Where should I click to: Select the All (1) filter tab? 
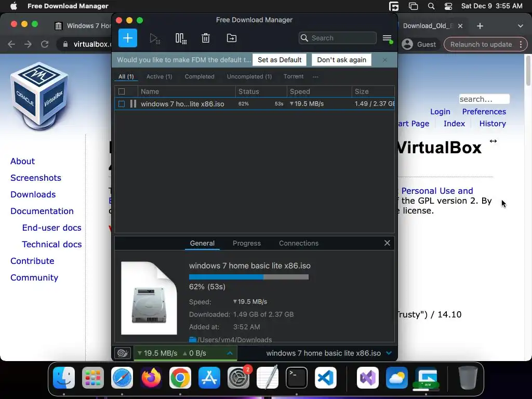click(x=126, y=77)
